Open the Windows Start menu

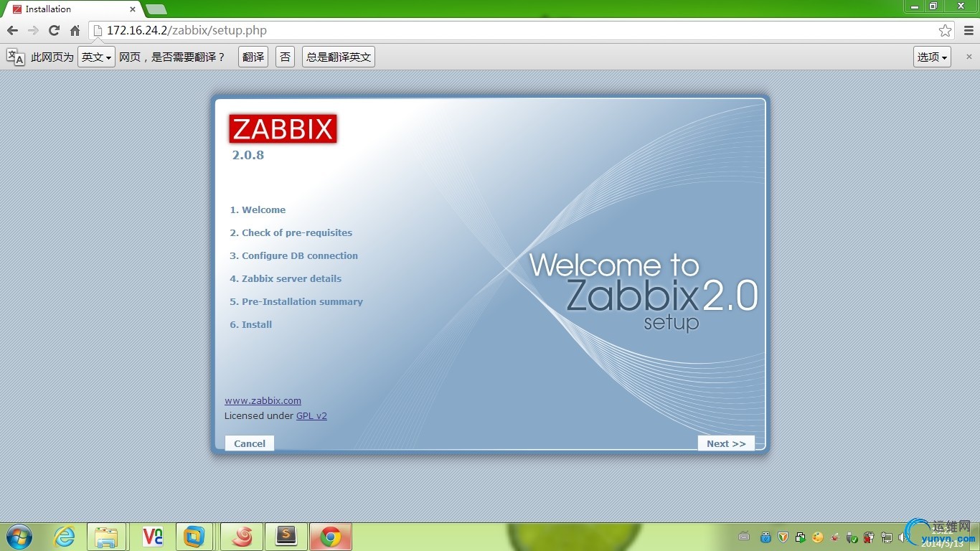[19, 537]
